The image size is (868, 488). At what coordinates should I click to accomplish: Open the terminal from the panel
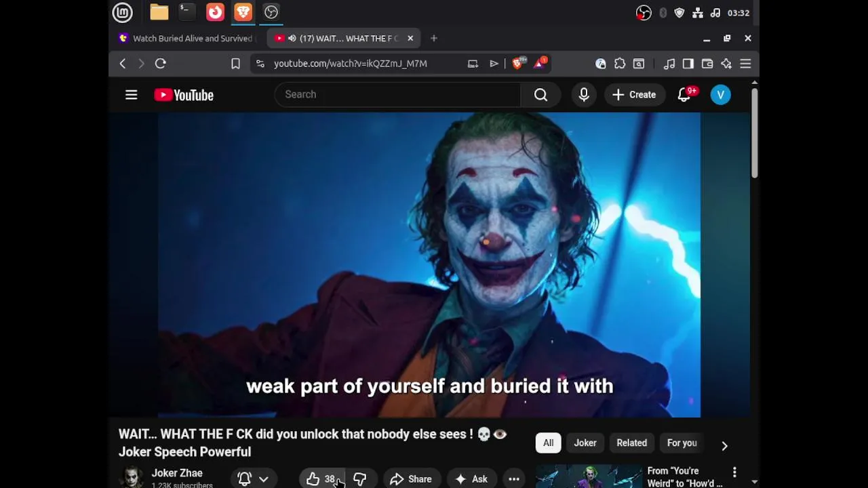tap(187, 12)
